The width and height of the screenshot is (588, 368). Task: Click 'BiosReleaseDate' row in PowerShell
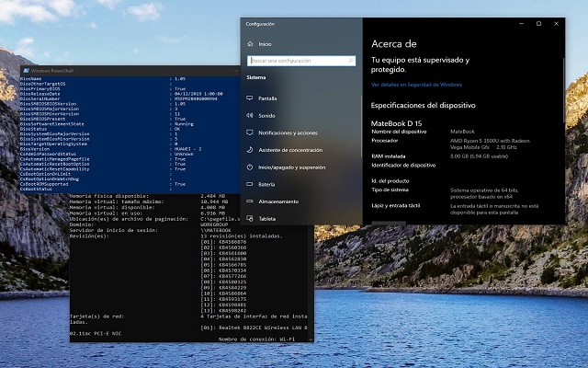[x=121, y=94]
